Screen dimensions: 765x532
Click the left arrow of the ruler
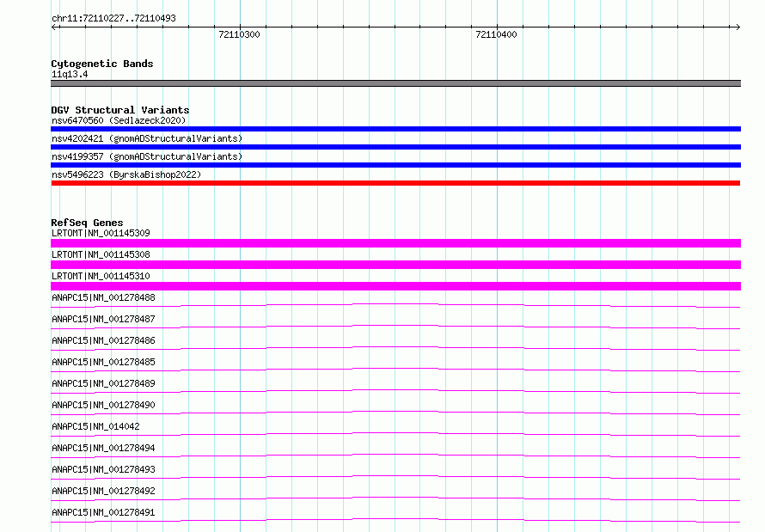[54, 27]
